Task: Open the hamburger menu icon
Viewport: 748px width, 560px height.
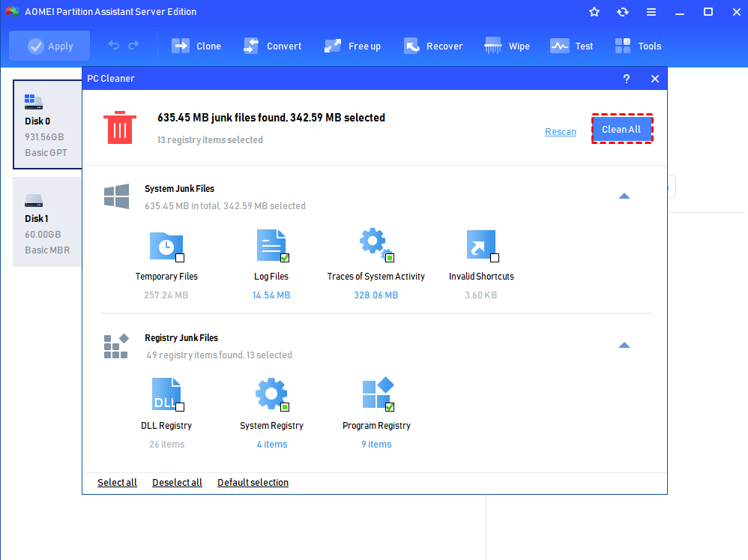Action: 651,12
